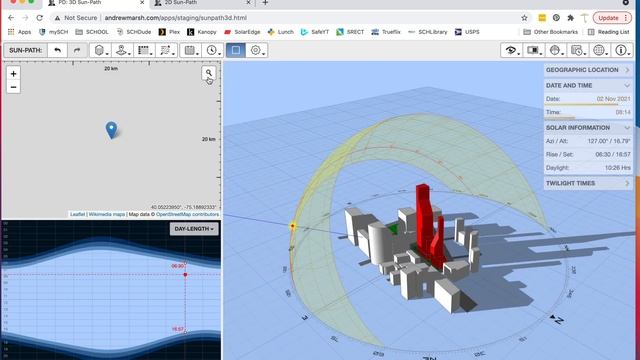Open the calendar date dropdown
Image resolution: width=640 pixels, height=360 pixels.
point(191,50)
